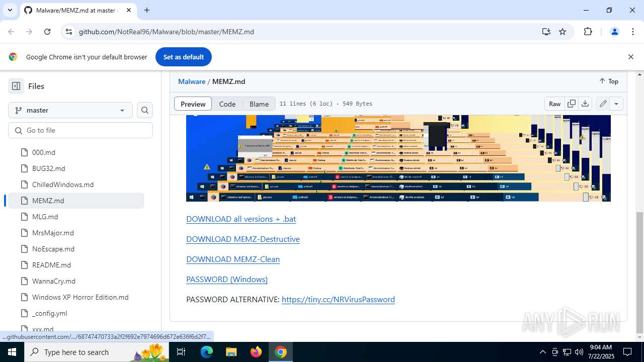Open DOWNLOAD MEMZ-Clean link
This screenshot has width=644, height=362.
pyautogui.click(x=233, y=259)
